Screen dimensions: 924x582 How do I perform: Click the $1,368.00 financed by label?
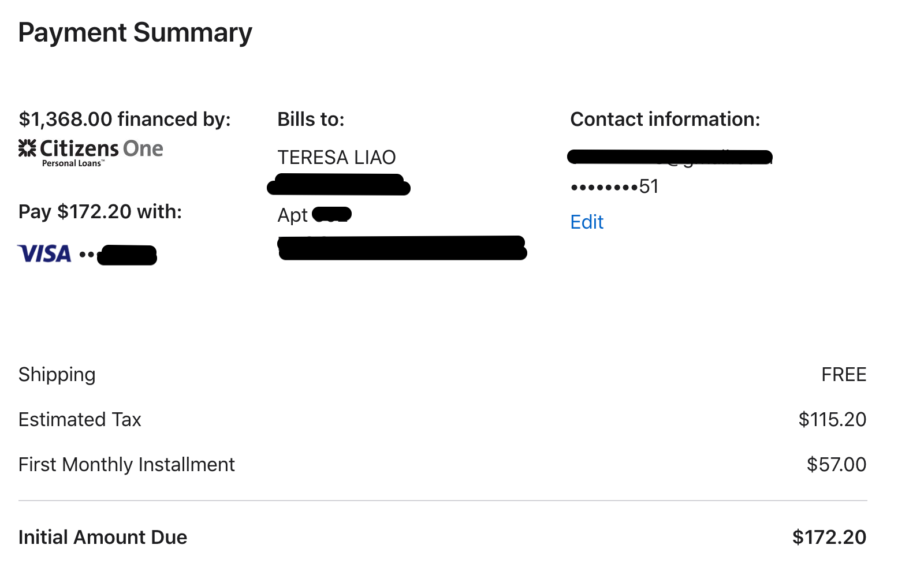[125, 119]
